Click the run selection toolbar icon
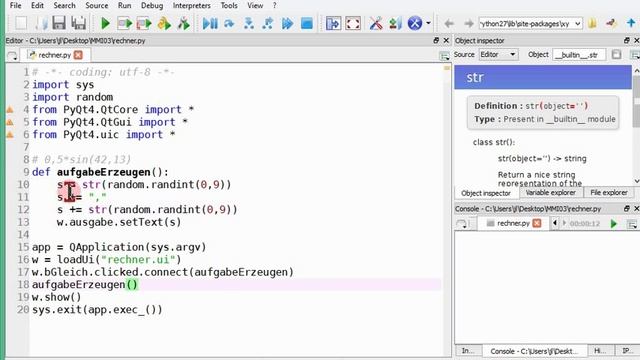This screenshot has height=360, width=640. pos(164,23)
